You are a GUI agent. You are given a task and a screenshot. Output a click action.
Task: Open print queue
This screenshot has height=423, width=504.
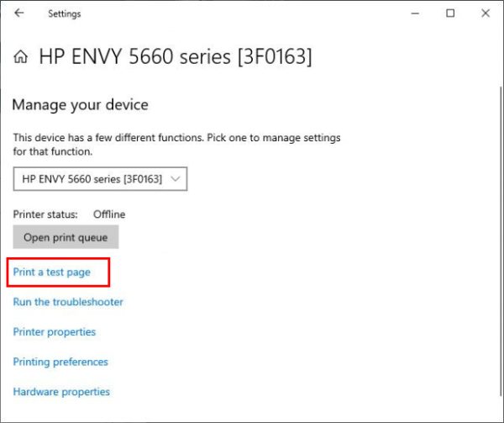tap(66, 237)
